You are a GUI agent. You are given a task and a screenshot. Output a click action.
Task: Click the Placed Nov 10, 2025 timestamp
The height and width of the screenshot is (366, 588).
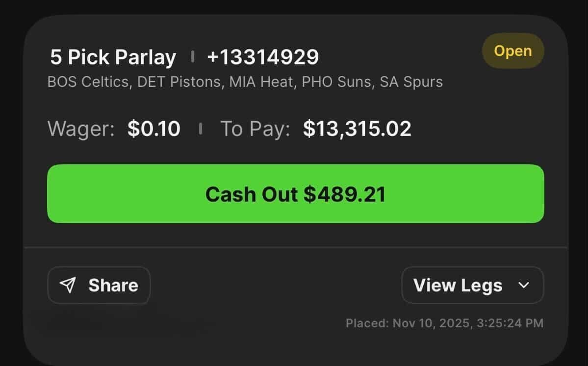coord(444,323)
